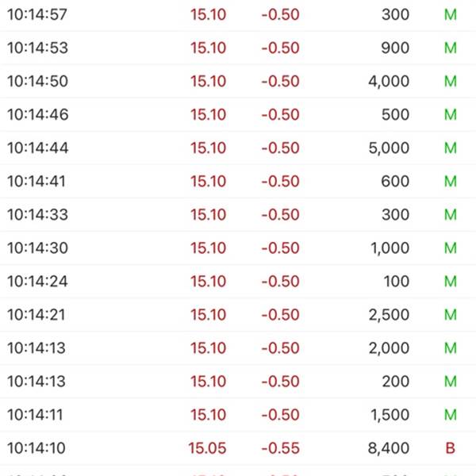
Task: Tap the 1,000 volume trade at 10:14:30
Action: (238, 248)
